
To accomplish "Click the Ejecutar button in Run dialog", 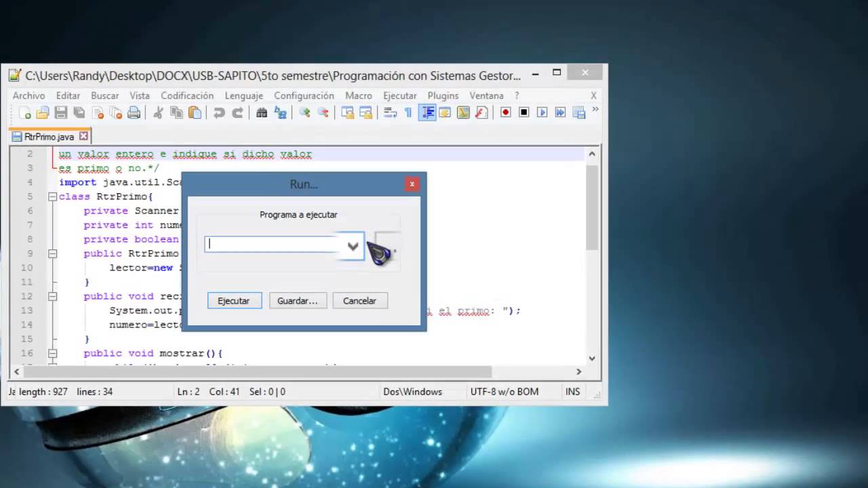I will click(234, 300).
